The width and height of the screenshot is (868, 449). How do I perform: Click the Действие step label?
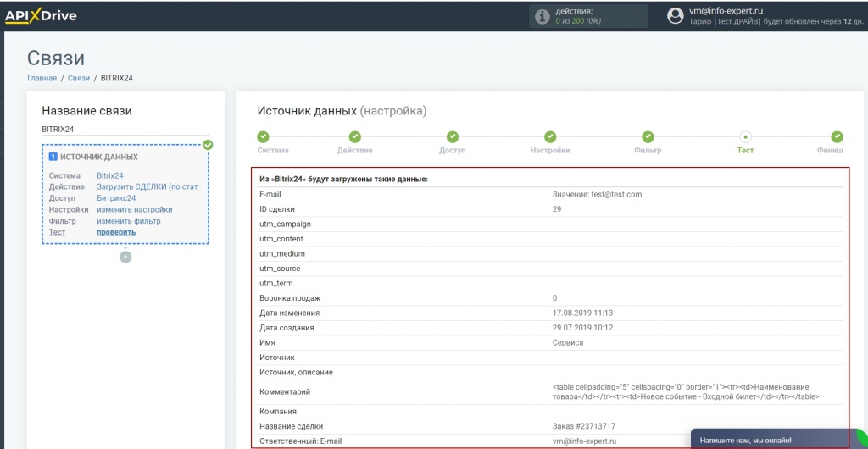point(355,151)
